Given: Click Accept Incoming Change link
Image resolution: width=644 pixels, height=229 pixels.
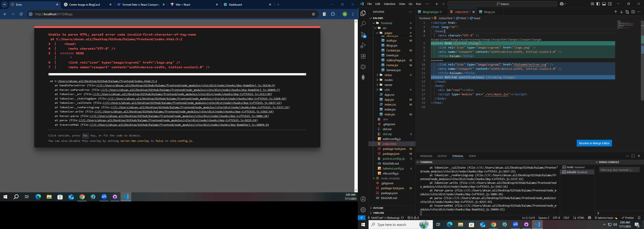Looking at the screenshot, I should (475, 40).
